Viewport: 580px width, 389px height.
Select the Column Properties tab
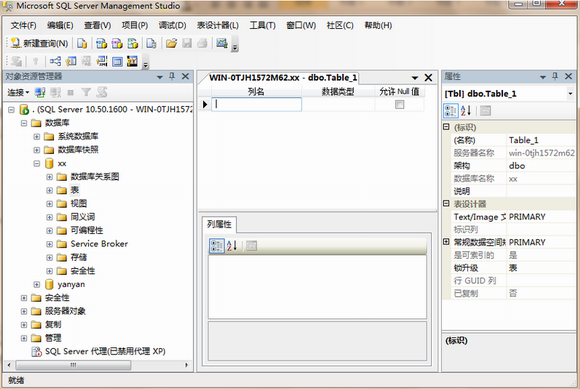(x=219, y=224)
